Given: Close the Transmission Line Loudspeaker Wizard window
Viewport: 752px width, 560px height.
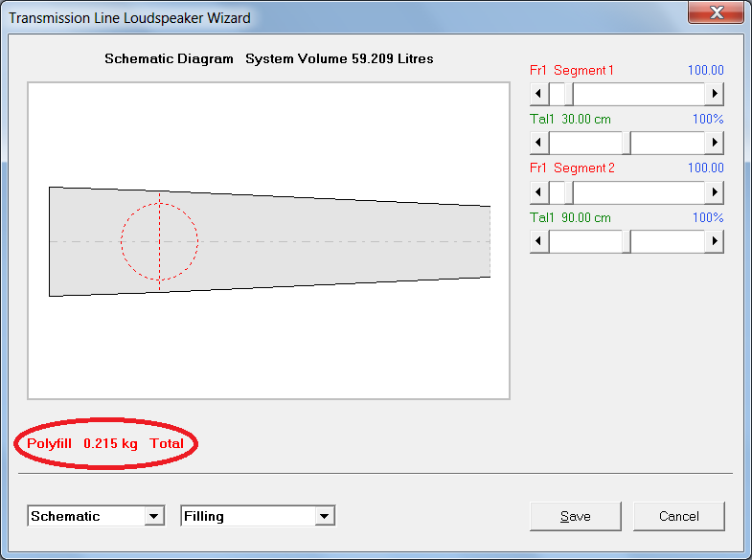Looking at the screenshot, I should pos(716,12).
